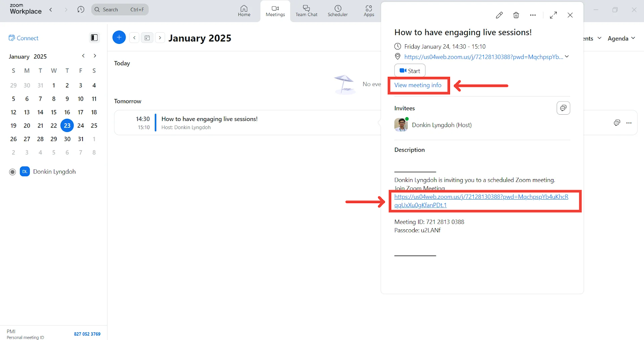Open the Agenda view dropdown
The image size is (644, 340).
tap(621, 38)
